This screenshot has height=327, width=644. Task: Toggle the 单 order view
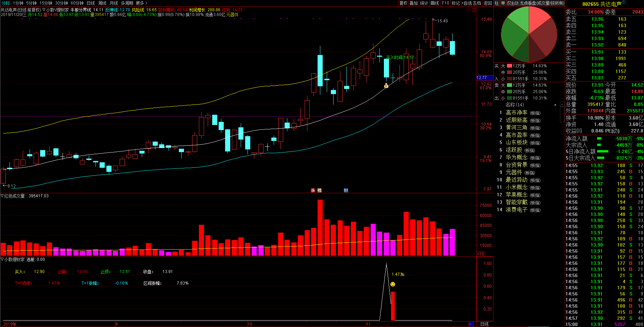503,3
